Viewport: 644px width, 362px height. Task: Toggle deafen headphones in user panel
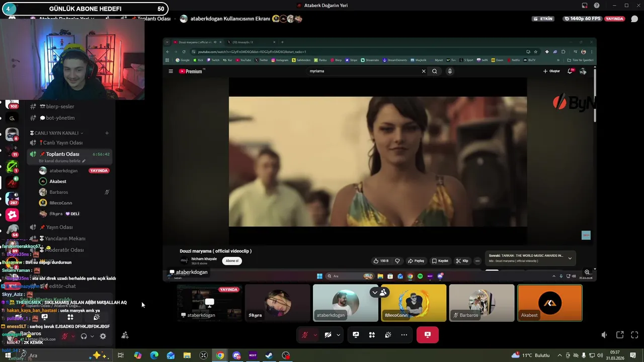[84, 336]
